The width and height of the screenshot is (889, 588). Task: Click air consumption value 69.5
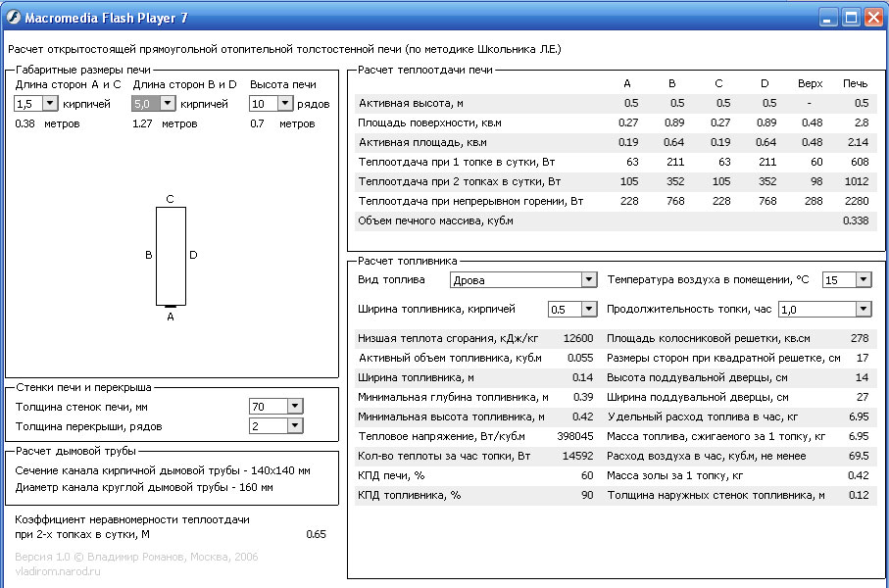pyautogui.click(x=859, y=456)
